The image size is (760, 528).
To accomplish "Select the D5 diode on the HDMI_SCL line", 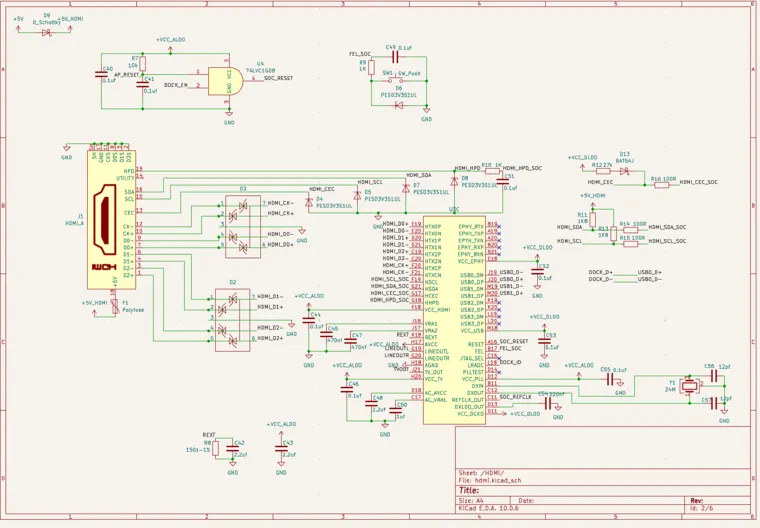I will (357, 195).
